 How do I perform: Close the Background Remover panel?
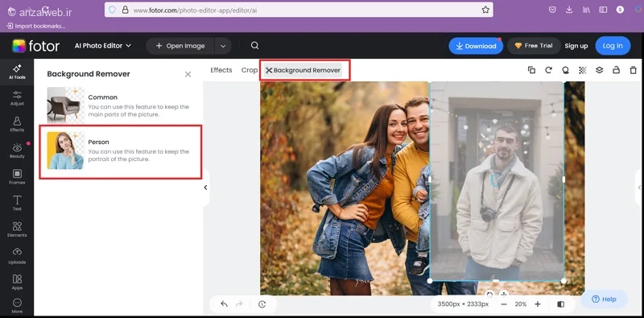coord(188,74)
